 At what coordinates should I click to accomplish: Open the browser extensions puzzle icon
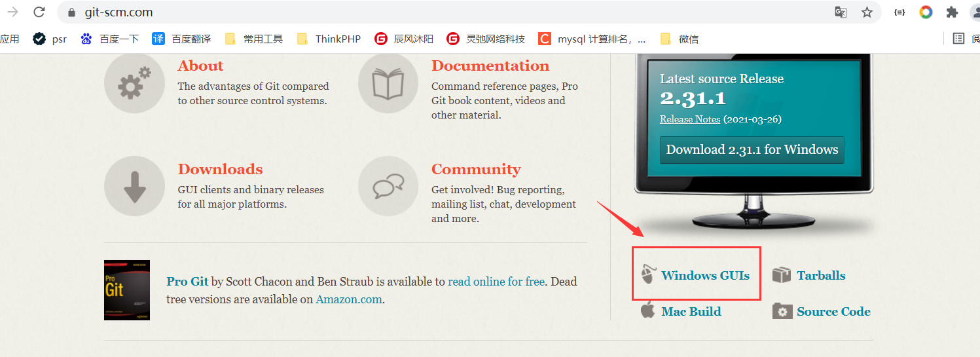pyautogui.click(x=952, y=12)
